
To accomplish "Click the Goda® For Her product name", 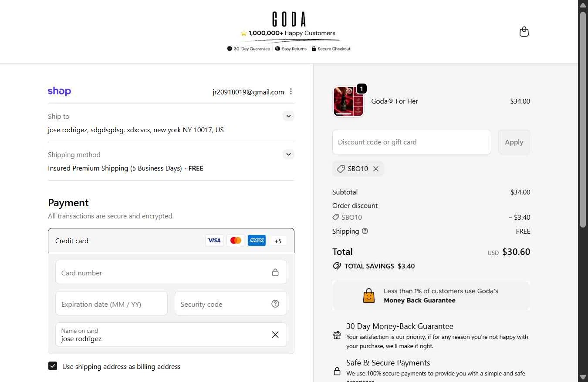I will click(395, 101).
